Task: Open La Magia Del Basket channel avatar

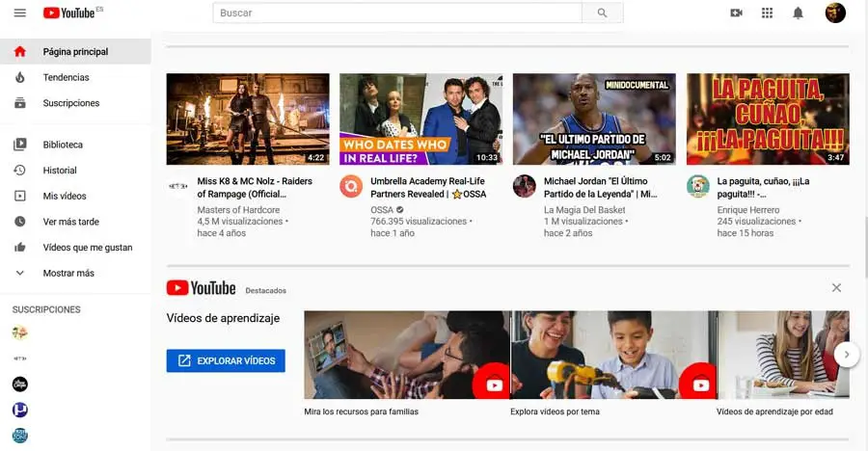Action: (x=525, y=187)
